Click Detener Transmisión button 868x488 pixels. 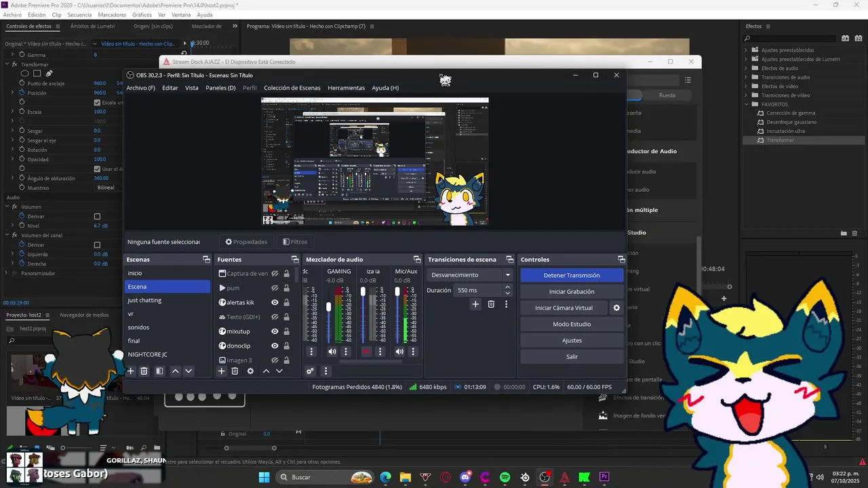[572, 275]
